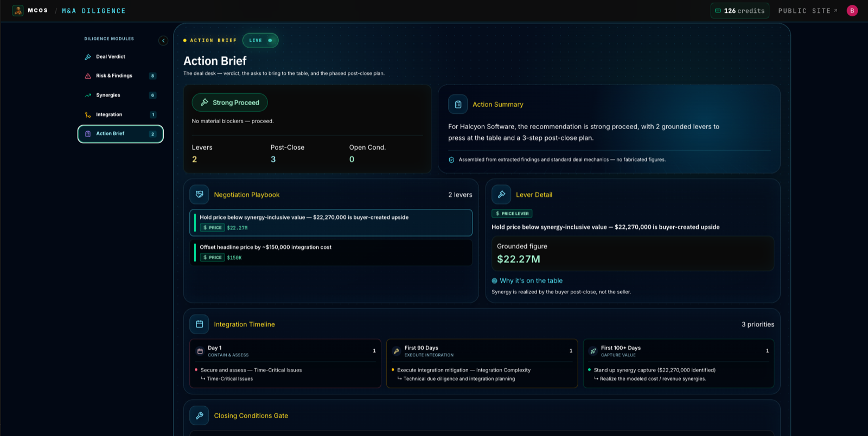Click the PRICE tag on the Hold price lever
The height and width of the screenshot is (436, 868).
212,228
